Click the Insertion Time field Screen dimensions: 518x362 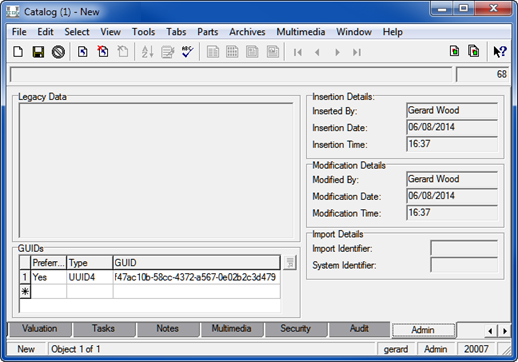tap(452, 144)
